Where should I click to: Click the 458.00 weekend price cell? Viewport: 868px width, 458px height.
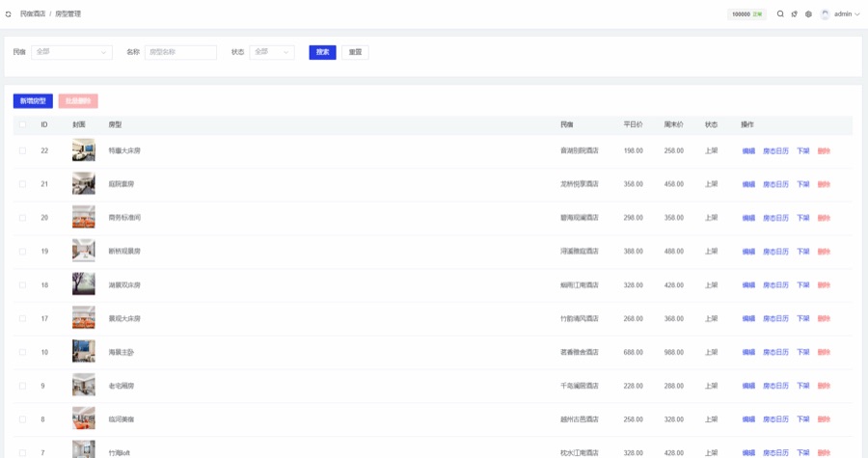[x=674, y=184]
